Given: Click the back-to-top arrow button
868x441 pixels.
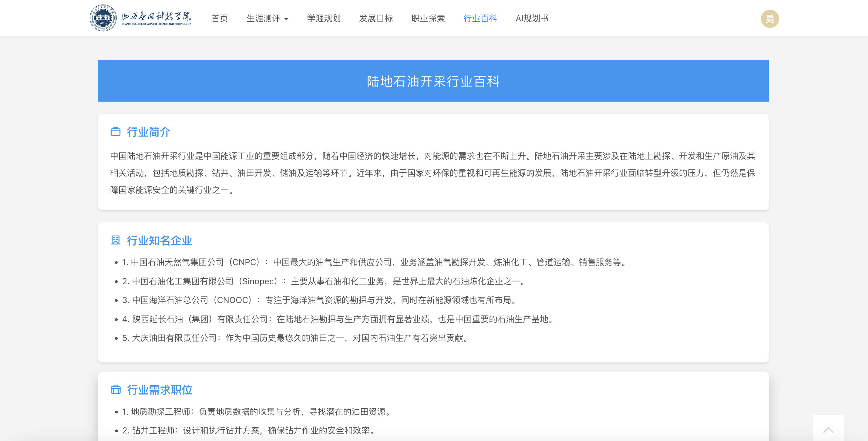Looking at the screenshot, I should point(828,429).
